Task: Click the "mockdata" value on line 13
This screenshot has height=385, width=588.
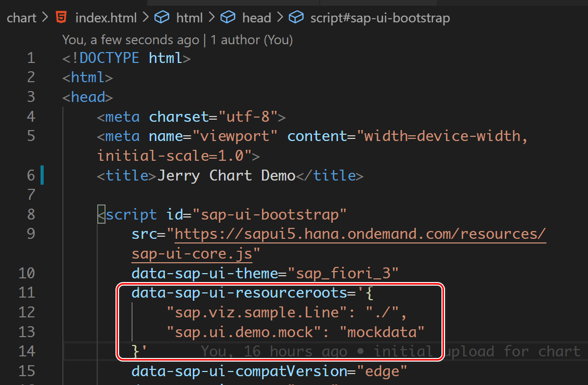Action: 382,332
